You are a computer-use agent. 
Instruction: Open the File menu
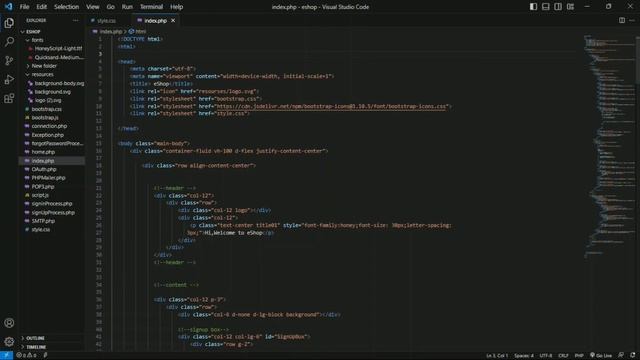click(x=24, y=7)
